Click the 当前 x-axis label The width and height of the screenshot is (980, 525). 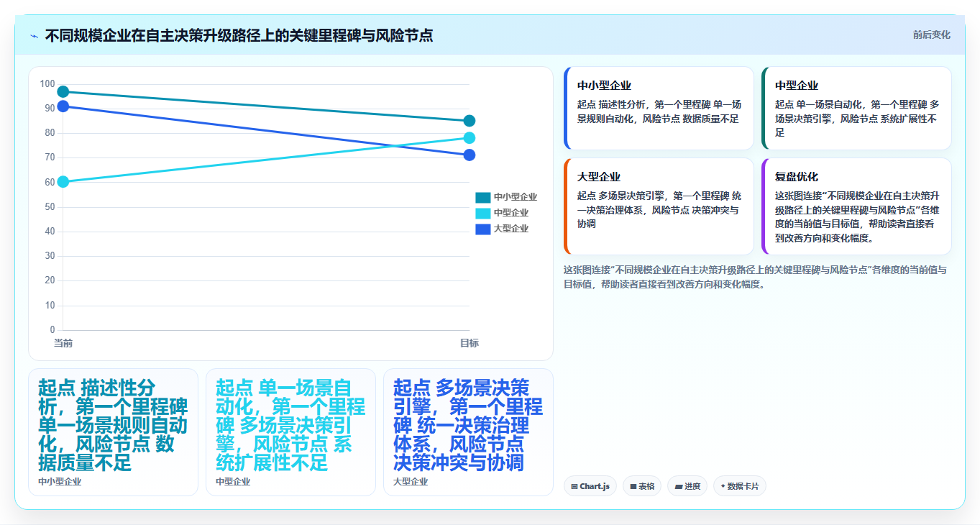pyautogui.click(x=63, y=344)
